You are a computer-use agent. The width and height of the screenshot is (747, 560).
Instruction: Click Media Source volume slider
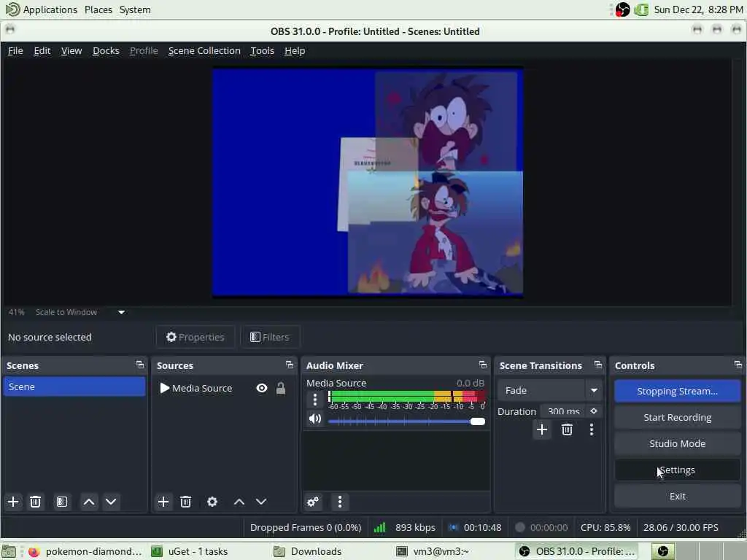click(x=406, y=421)
